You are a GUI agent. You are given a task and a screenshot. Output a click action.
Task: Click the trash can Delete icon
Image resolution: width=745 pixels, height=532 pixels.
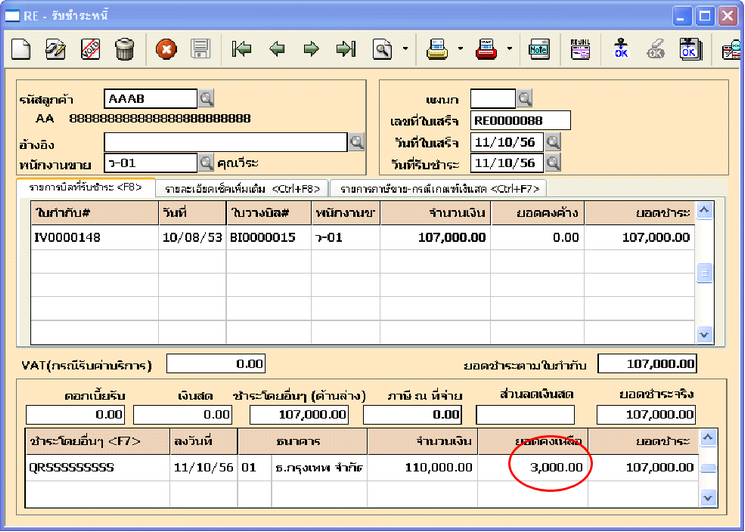[x=124, y=48]
